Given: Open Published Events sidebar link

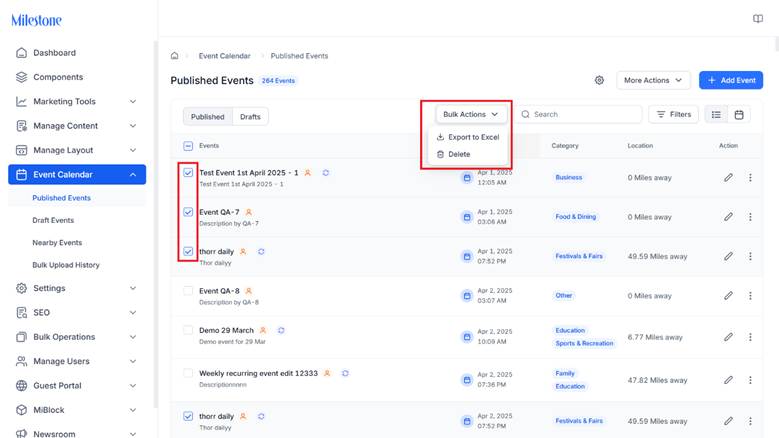Looking at the screenshot, I should pos(62,198).
